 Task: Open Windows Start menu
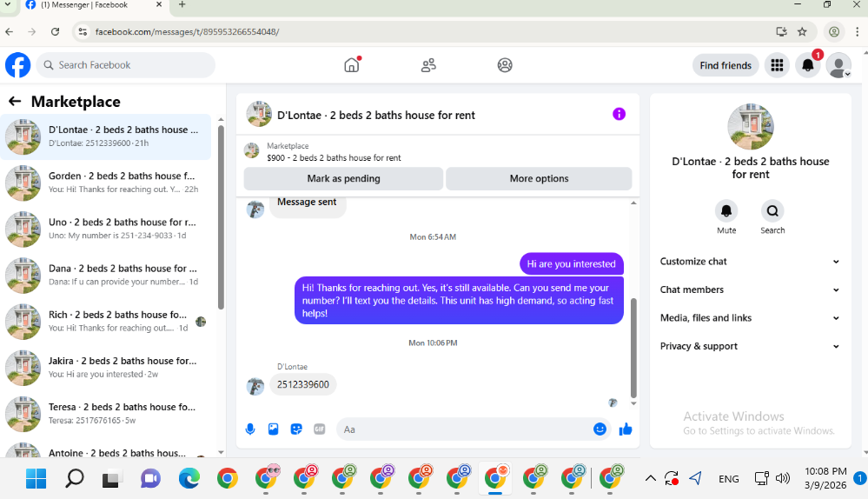point(36,478)
